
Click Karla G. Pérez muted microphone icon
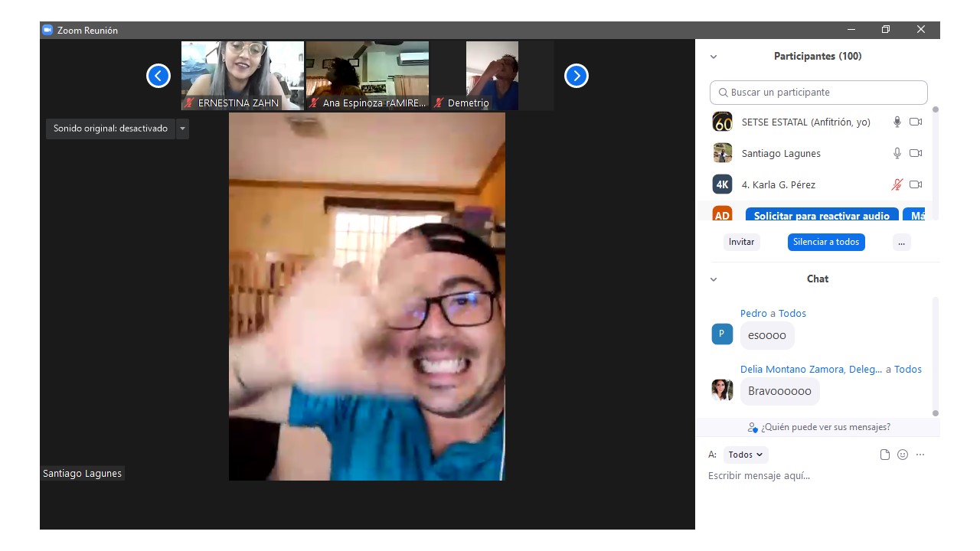click(x=897, y=184)
